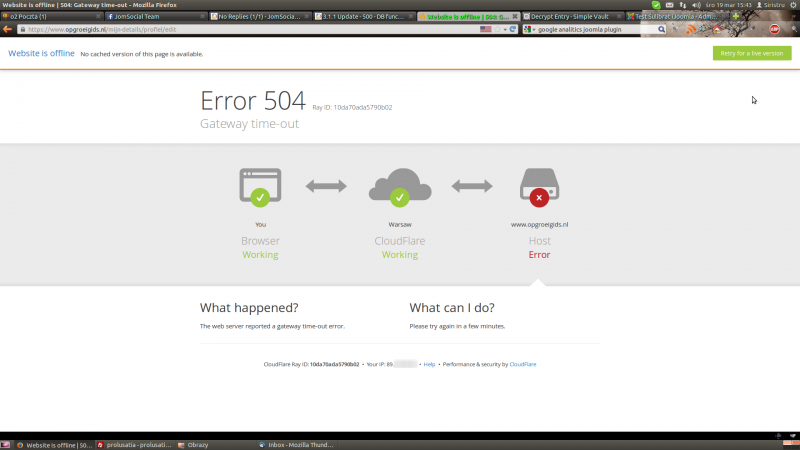This screenshot has width=800, height=450.
Task: Open the session power menu icon
Action: coord(793,5)
